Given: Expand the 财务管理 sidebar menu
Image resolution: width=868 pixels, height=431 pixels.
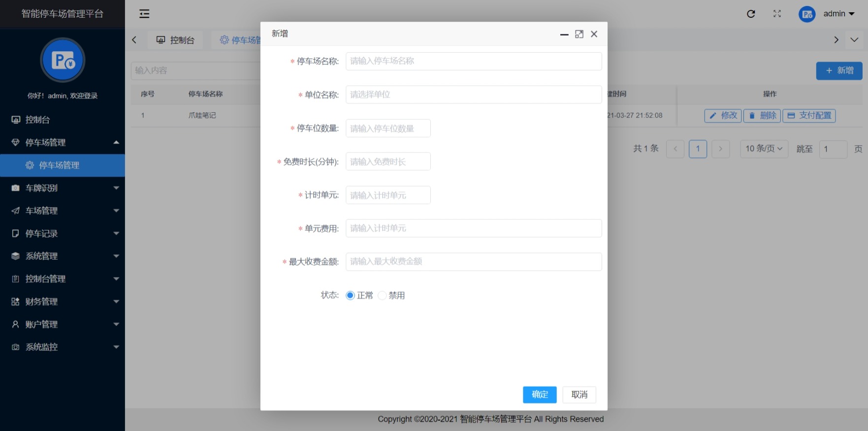Looking at the screenshot, I should click(116, 302).
